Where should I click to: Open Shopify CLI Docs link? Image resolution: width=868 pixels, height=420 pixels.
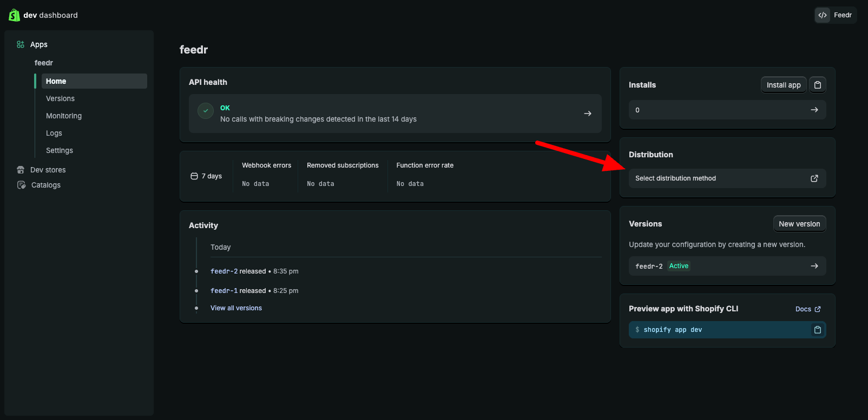coord(807,309)
